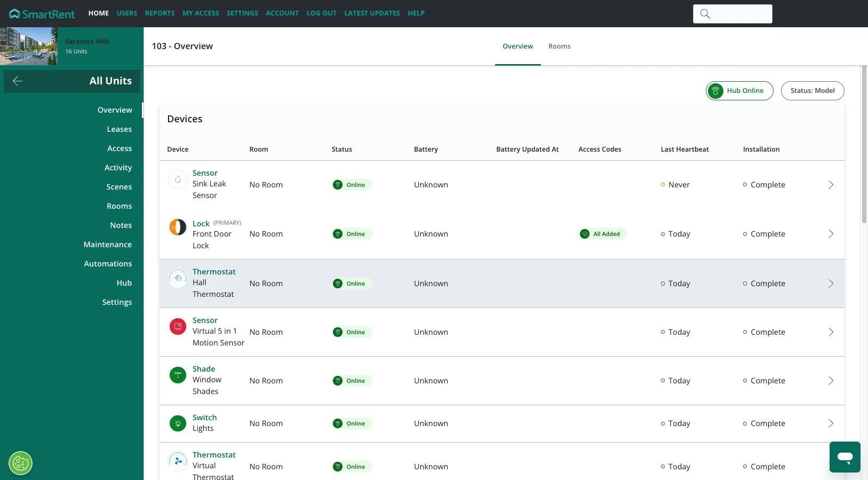Click the Status: Model button
The height and width of the screenshot is (480, 868).
(x=813, y=91)
